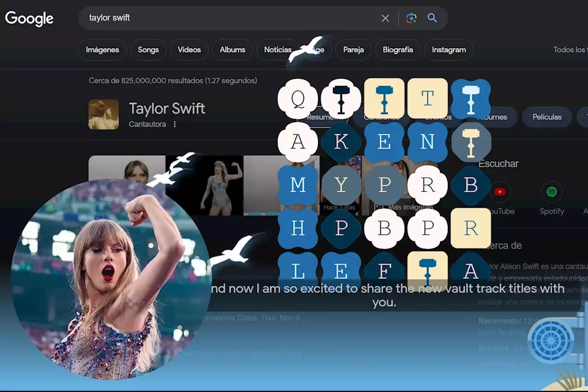588x392 pixels.
Task: Select the Songs filter chip
Action: coord(148,50)
